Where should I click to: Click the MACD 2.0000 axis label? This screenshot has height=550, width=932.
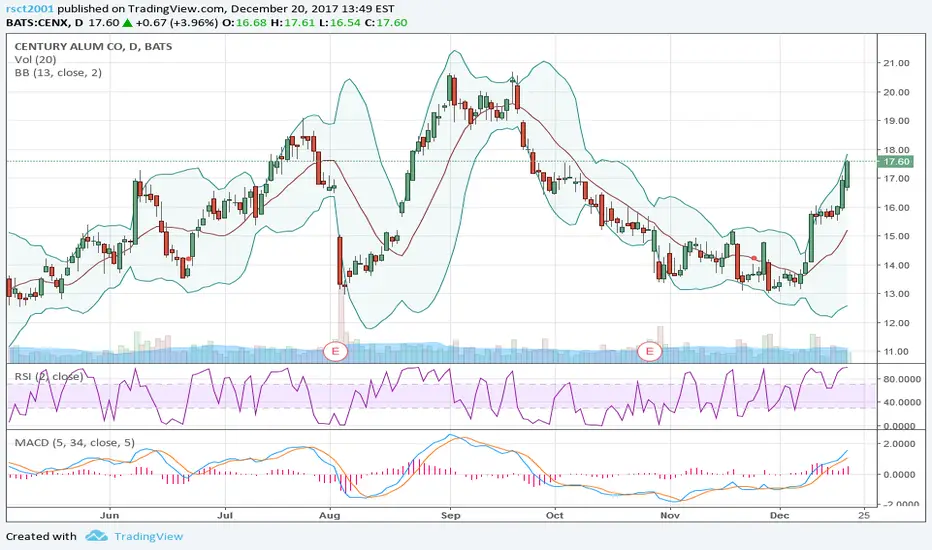(900, 444)
